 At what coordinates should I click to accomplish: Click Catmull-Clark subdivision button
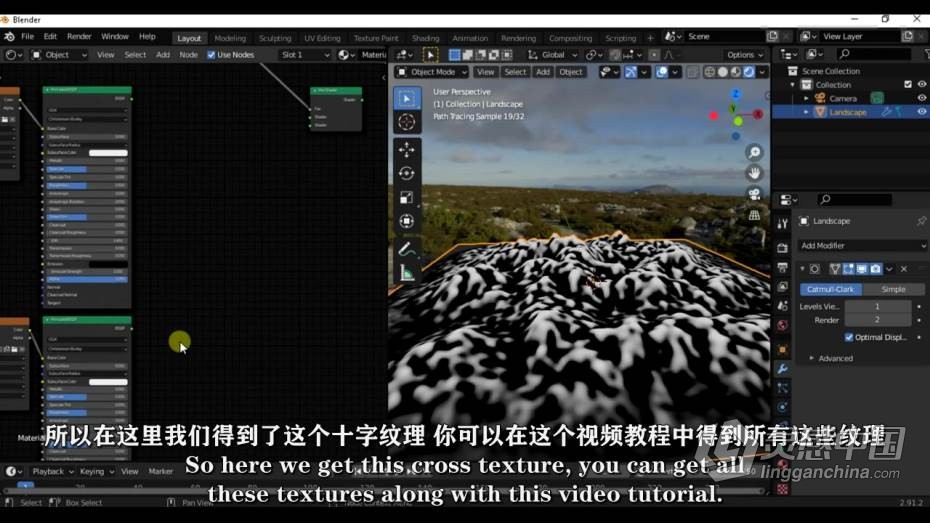(x=830, y=289)
